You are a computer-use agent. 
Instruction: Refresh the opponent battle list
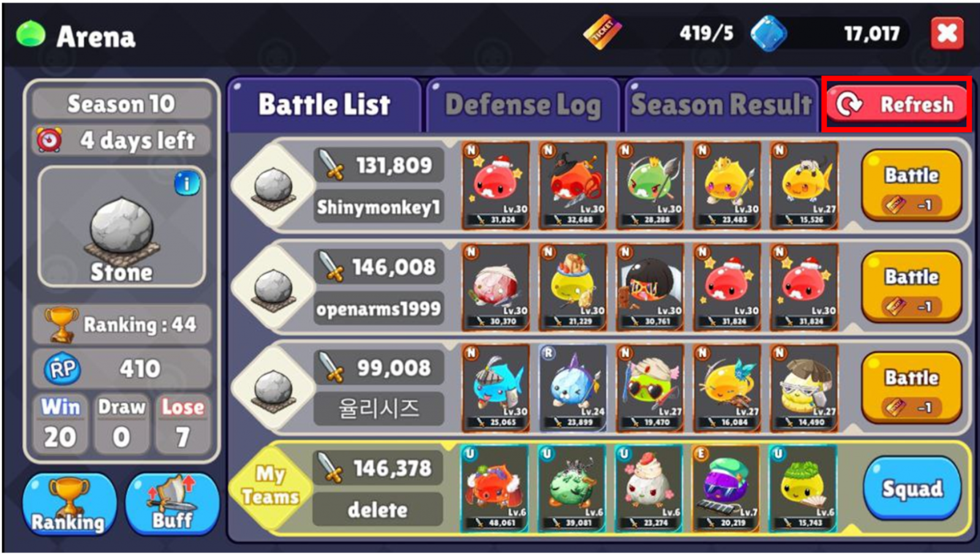click(x=897, y=104)
